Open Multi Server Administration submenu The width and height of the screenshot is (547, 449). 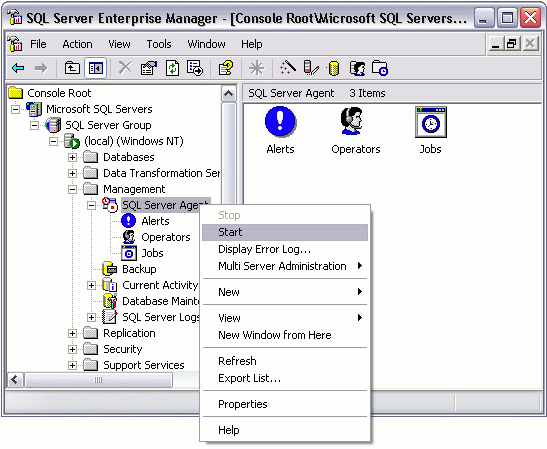[x=285, y=266]
